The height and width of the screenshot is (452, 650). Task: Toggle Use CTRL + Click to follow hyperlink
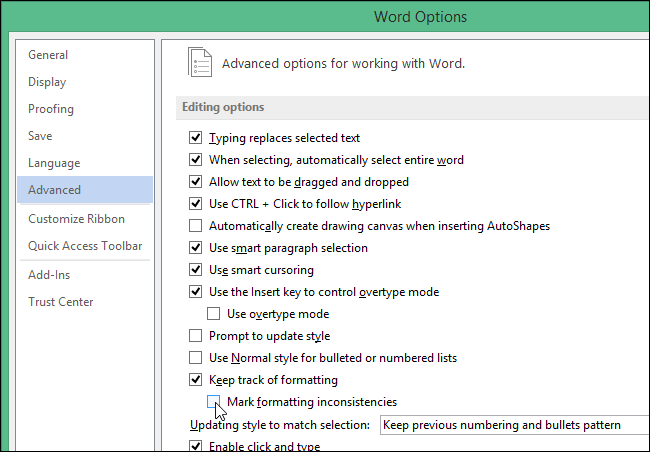tap(196, 204)
